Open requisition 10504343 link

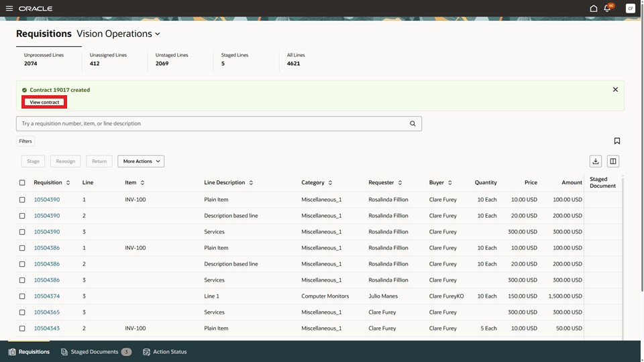(x=47, y=328)
